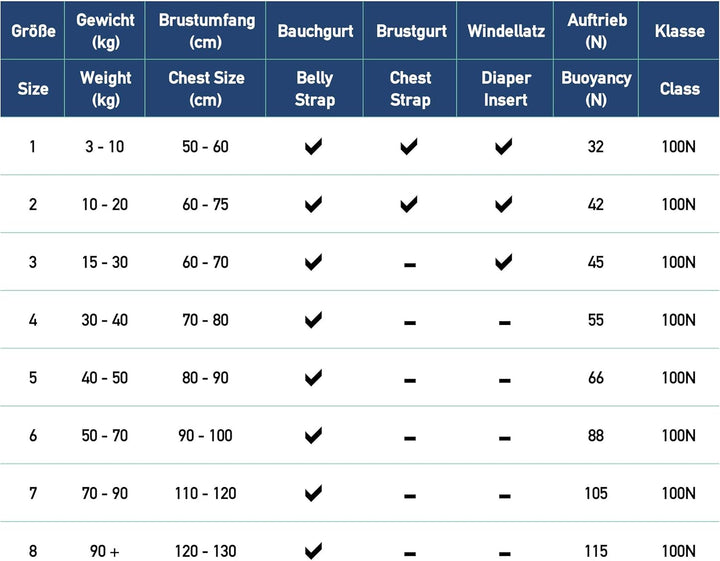Click the Buoyancy (N) header cell

(596, 88)
